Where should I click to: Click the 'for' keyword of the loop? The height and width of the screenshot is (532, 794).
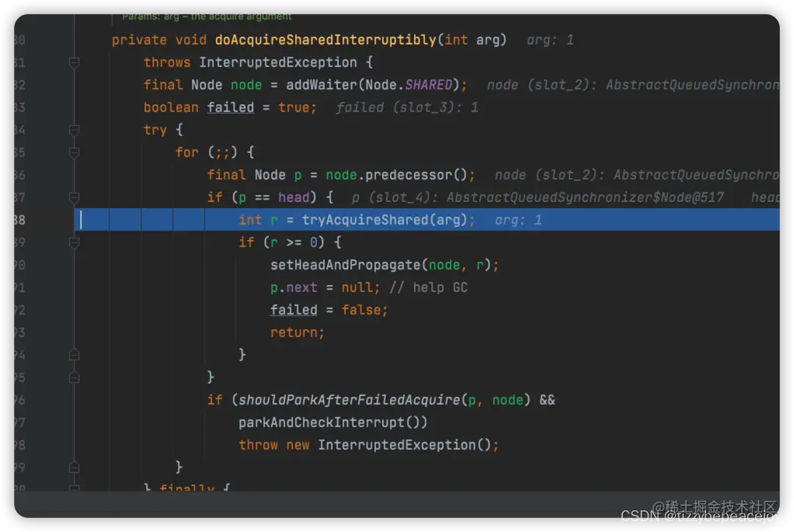[x=187, y=152]
